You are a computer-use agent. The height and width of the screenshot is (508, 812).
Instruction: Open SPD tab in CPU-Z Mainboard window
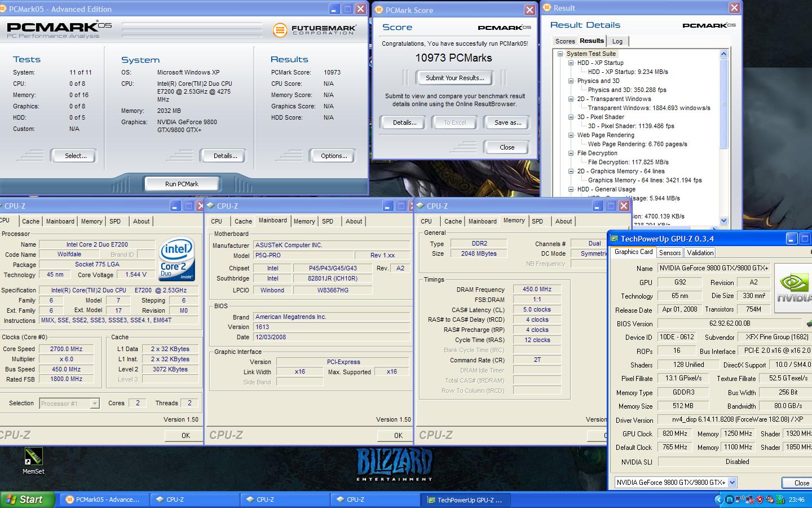pos(328,221)
